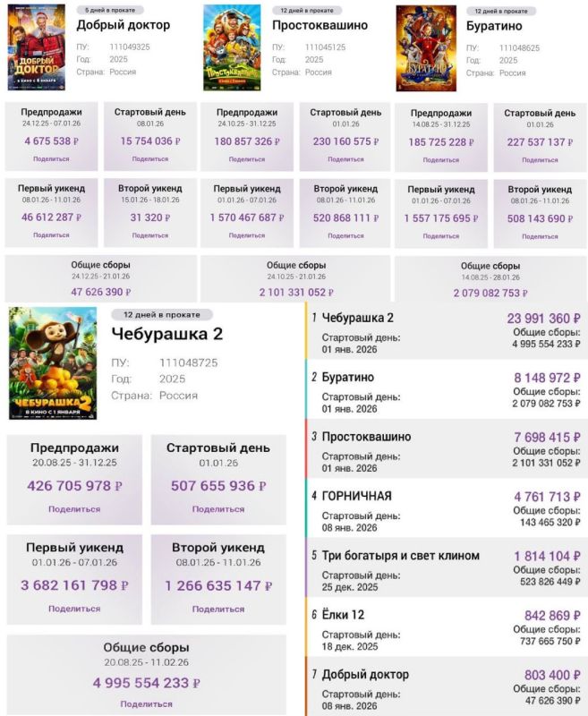Image resolution: width=588 pixels, height=716 pixels.
Task: Share Добрый доктор Предпродажи figure
Action: (51, 158)
